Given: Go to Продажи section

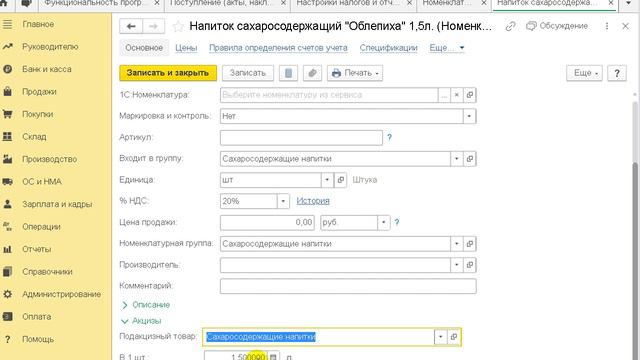Looking at the screenshot, I should [x=39, y=91].
